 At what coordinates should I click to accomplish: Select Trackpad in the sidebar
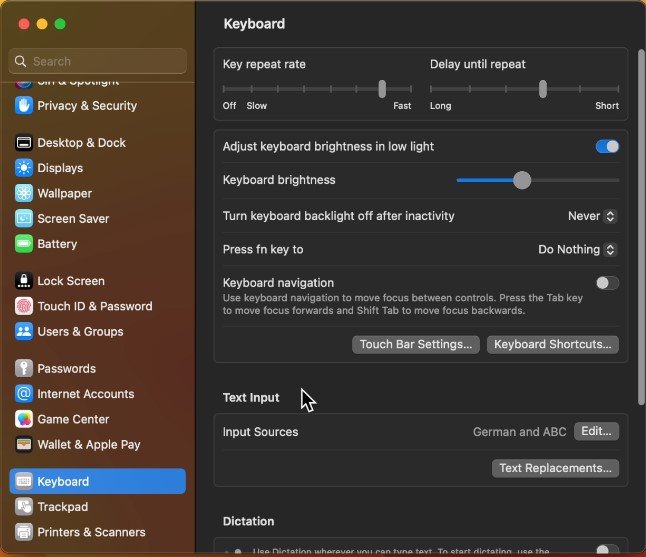63,507
